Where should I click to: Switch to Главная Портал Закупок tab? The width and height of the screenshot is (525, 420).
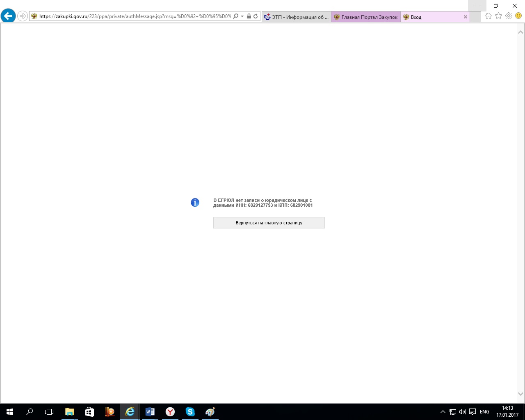tap(366, 17)
